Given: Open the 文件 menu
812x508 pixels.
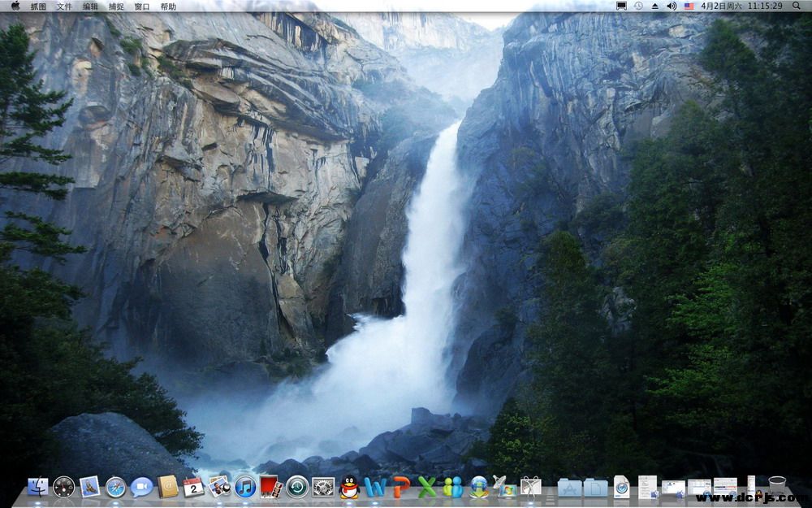Looking at the screenshot, I should coord(64,6).
